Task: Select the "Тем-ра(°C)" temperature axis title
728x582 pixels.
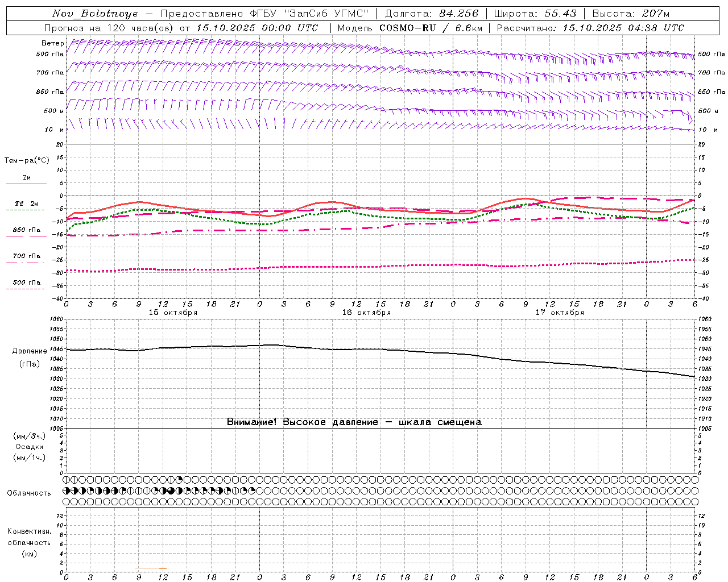Action: pyautogui.click(x=27, y=161)
